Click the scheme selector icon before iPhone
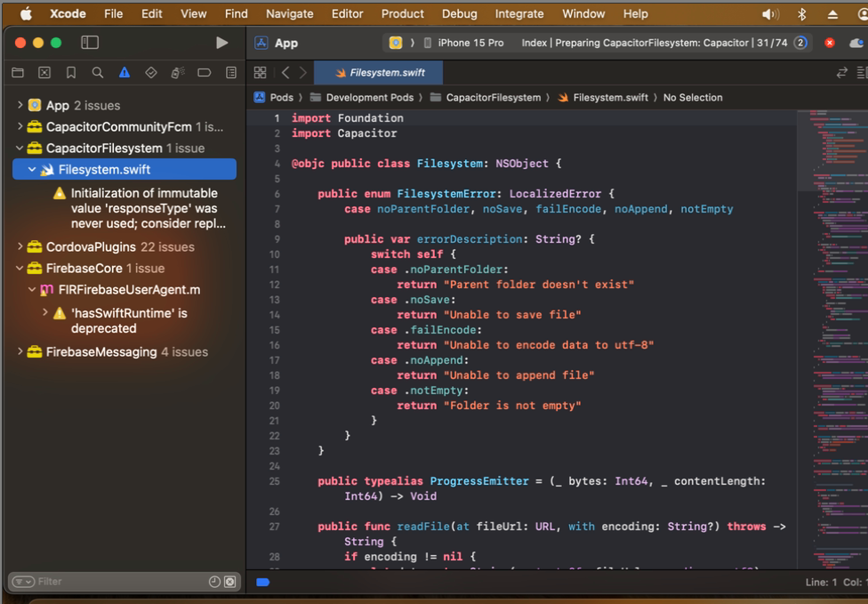868x604 pixels. [x=395, y=43]
